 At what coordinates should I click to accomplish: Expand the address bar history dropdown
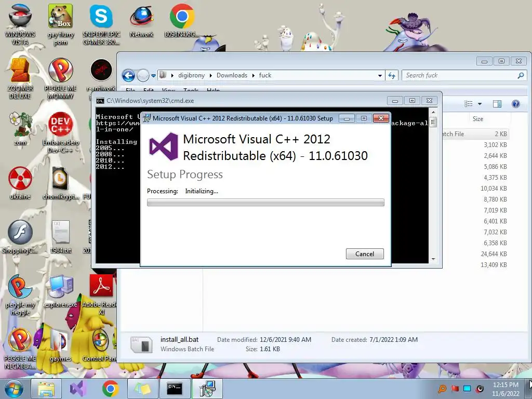pos(380,76)
